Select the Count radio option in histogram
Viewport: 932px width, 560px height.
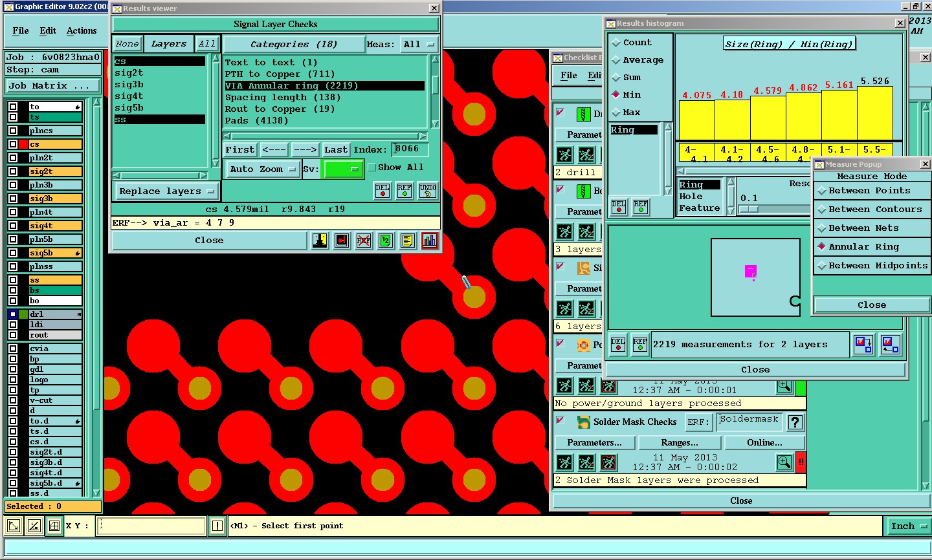616,43
